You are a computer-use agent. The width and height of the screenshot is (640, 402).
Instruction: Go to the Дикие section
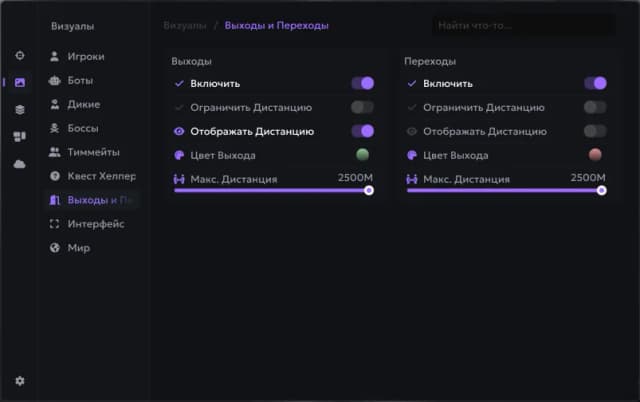pyautogui.click(x=93, y=104)
